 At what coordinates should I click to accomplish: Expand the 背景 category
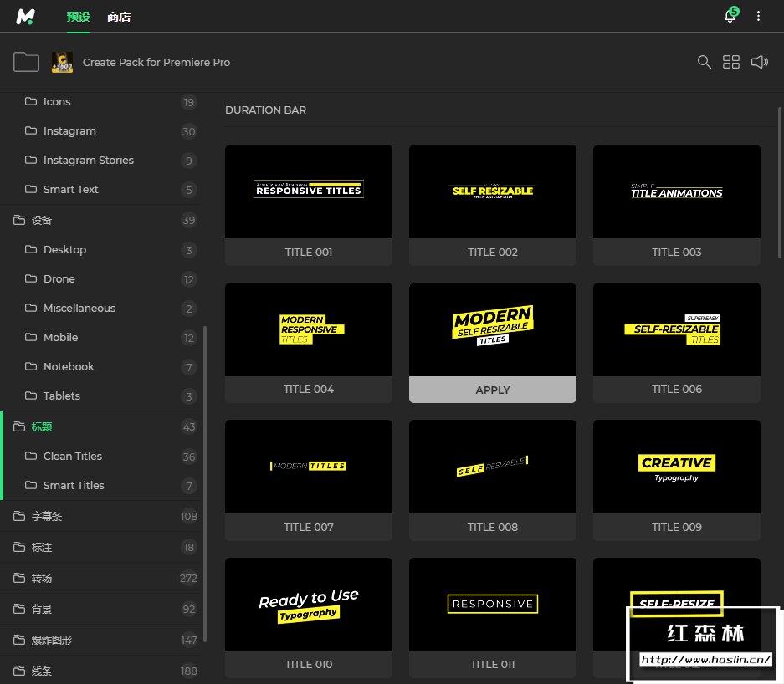(x=100, y=609)
